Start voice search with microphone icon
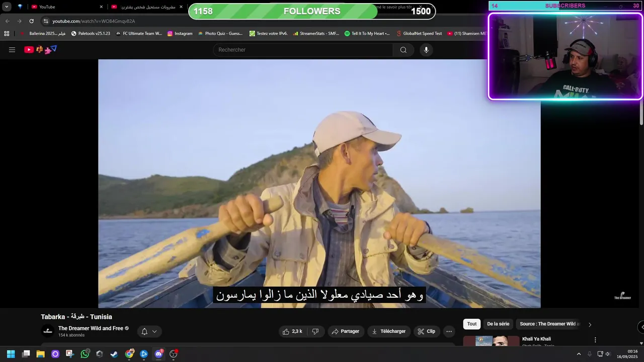 point(426,50)
